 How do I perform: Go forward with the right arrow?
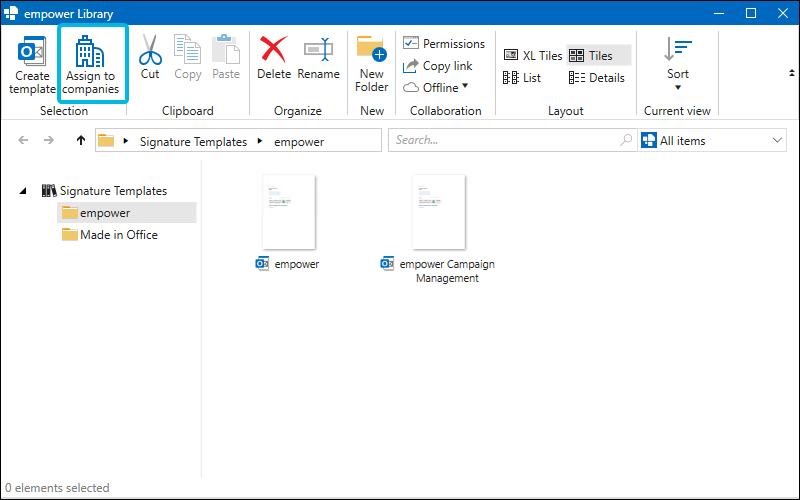[x=48, y=140]
